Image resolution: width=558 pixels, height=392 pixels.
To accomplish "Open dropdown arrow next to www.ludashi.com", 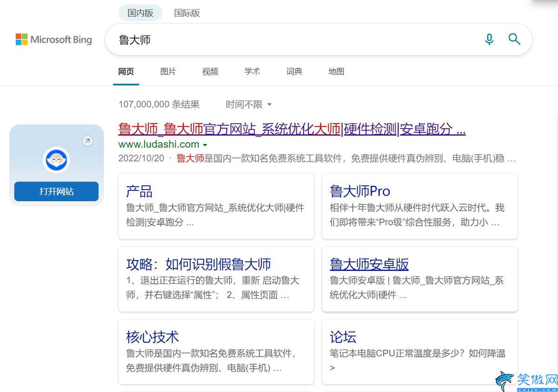I will point(205,145).
